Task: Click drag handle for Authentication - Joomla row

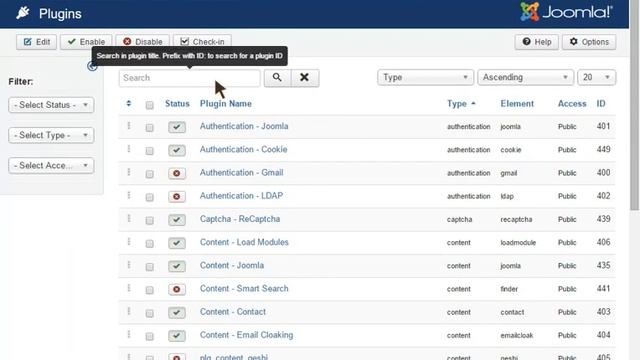Action: 129,126
